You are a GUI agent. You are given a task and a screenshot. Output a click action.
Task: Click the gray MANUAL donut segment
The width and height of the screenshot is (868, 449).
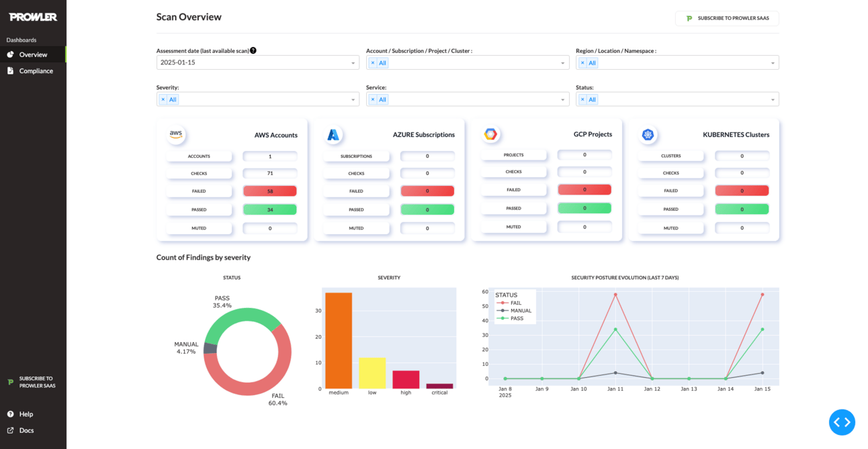pyautogui.click(x=210, y=348)
